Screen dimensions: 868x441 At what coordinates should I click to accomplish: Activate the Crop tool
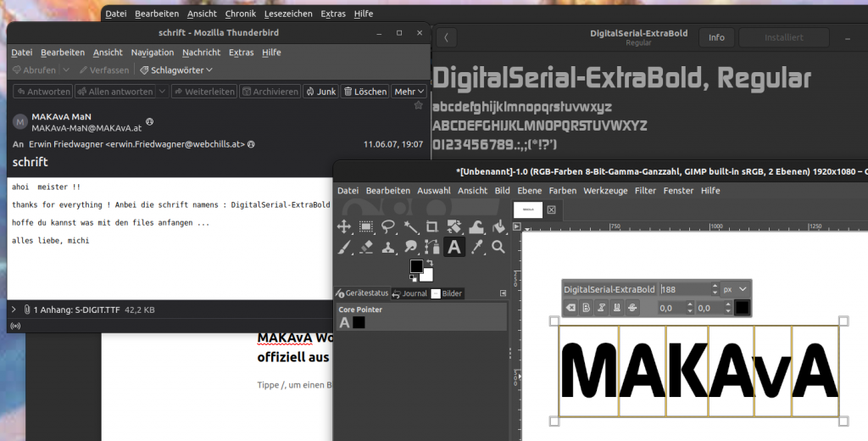click(x=432, y=226)
